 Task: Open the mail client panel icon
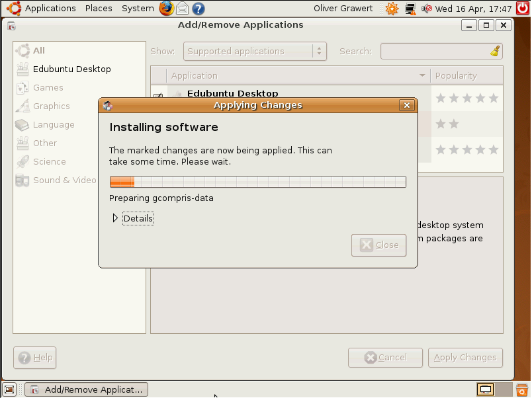(182, 9)
